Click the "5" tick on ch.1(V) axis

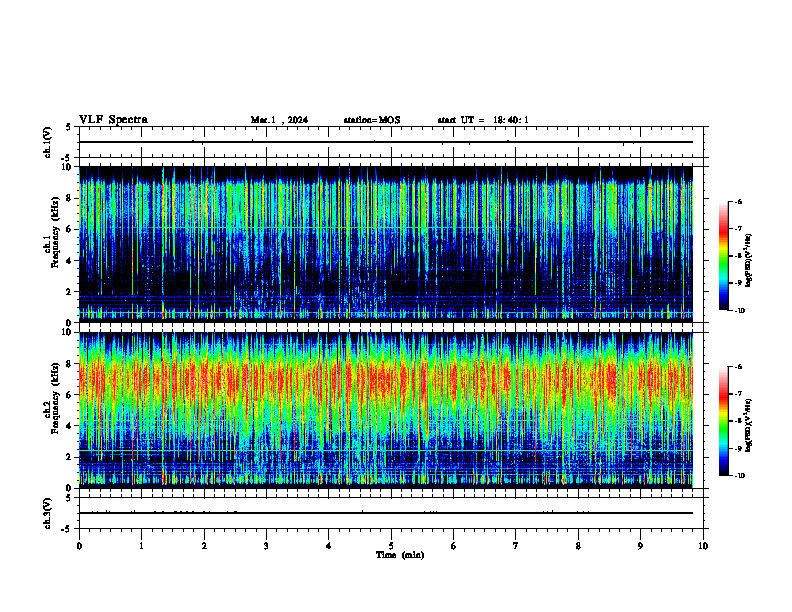coord(69,127)
